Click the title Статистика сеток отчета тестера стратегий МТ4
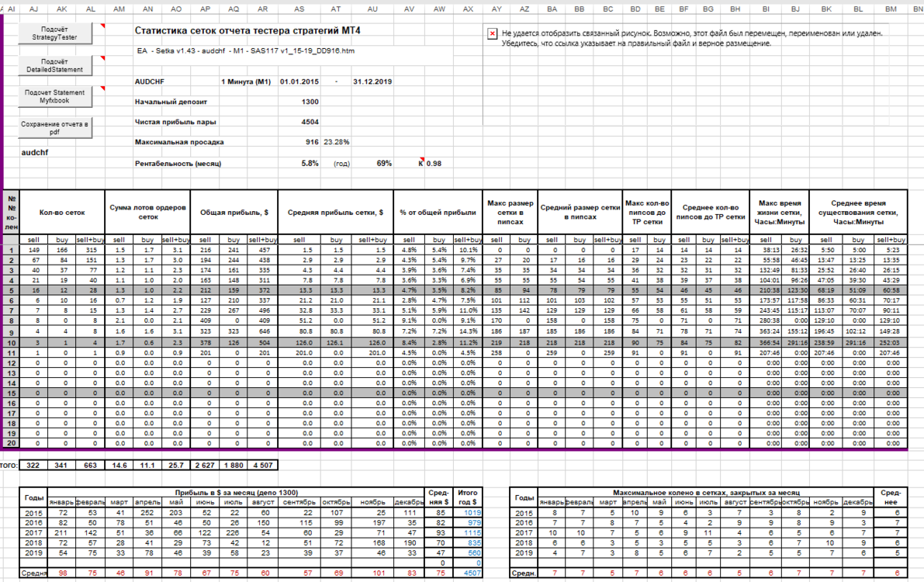The width and height of the screenshot is (924, 582). 247,31
